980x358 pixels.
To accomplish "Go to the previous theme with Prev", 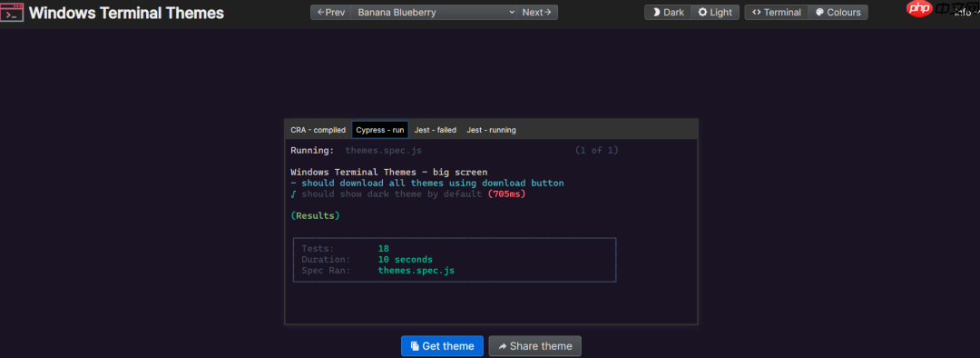I will 330,12.
